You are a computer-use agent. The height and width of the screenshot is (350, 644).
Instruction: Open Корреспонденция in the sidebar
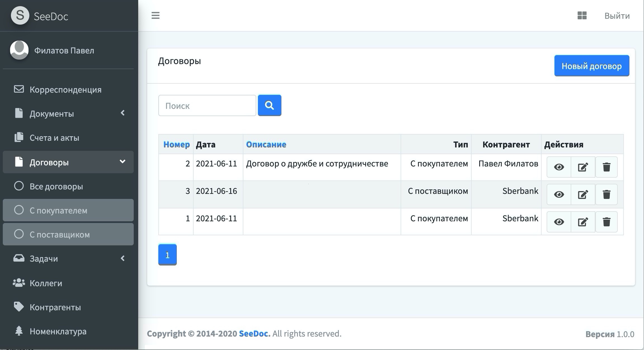point(68,89)
